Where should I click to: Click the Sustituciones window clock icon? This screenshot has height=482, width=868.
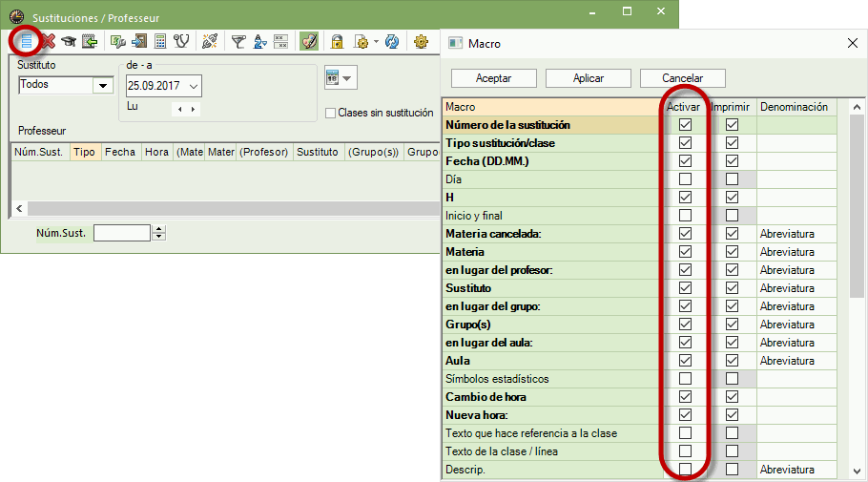pos(17,16)
